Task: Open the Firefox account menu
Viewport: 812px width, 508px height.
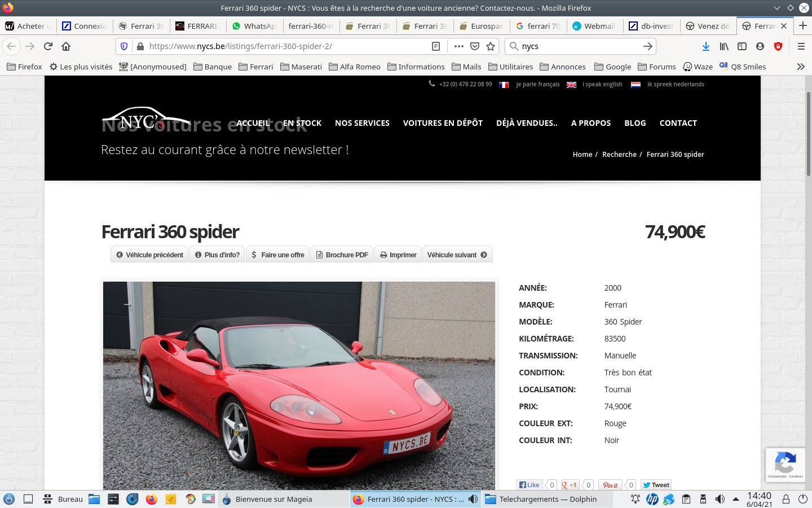Action: point(760,46)
